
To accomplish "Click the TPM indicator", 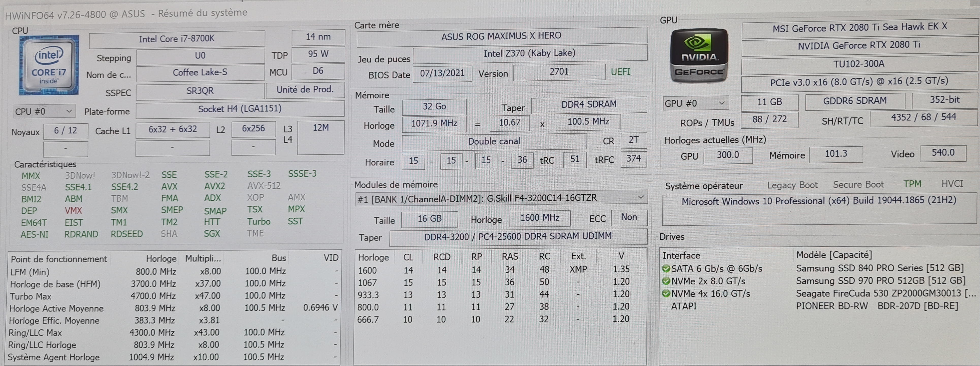I will click(912, 184).
